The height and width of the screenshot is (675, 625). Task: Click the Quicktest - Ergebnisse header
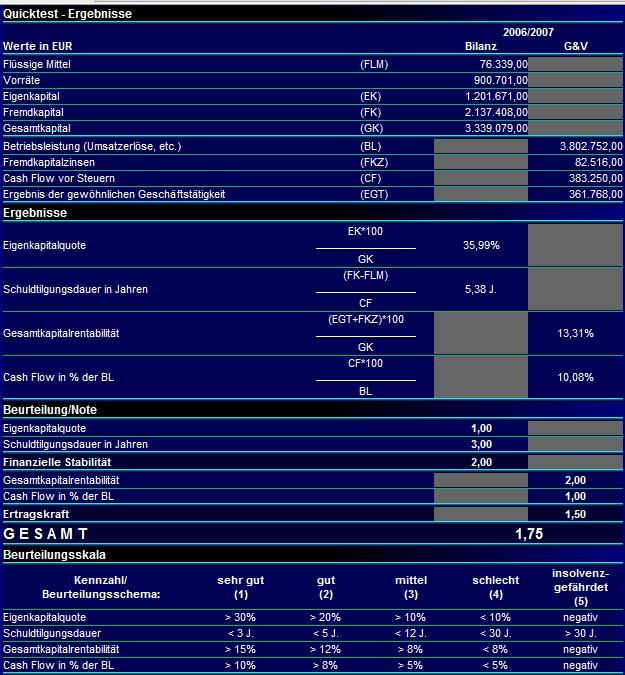68,14
